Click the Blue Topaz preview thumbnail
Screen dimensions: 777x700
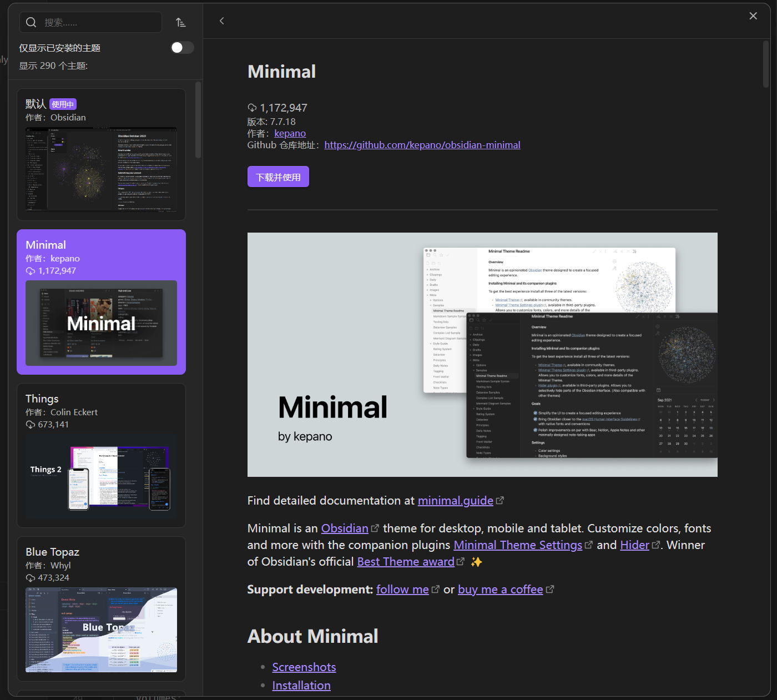tap(102, 630)
